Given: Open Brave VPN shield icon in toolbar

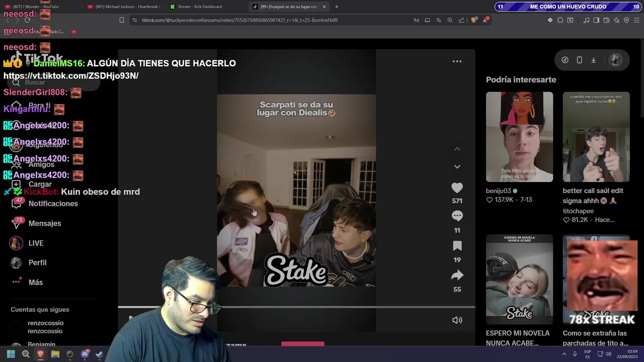Looking at the screenshot, I should pyautogui.click(x=626, y=20).
